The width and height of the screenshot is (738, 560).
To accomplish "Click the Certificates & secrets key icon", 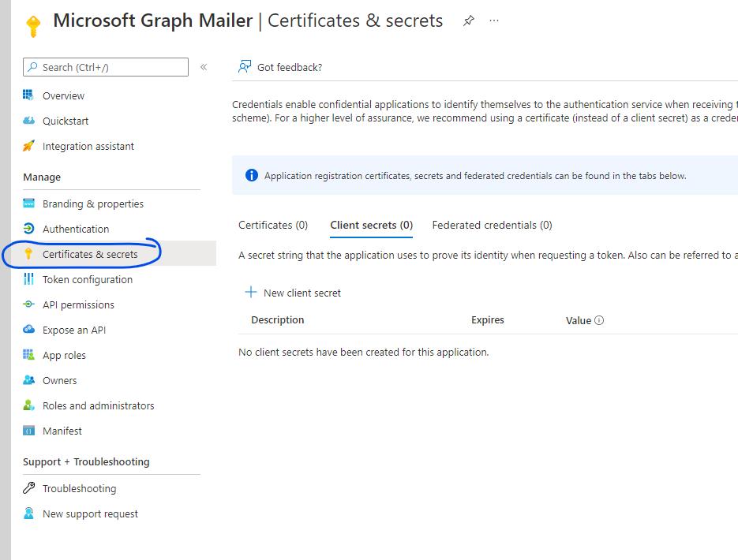I will 28,254.
